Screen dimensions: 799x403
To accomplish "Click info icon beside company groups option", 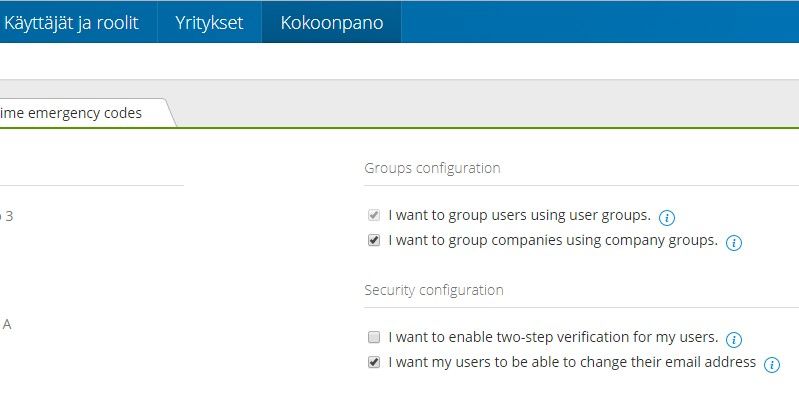I will click(x=733, y=242).
